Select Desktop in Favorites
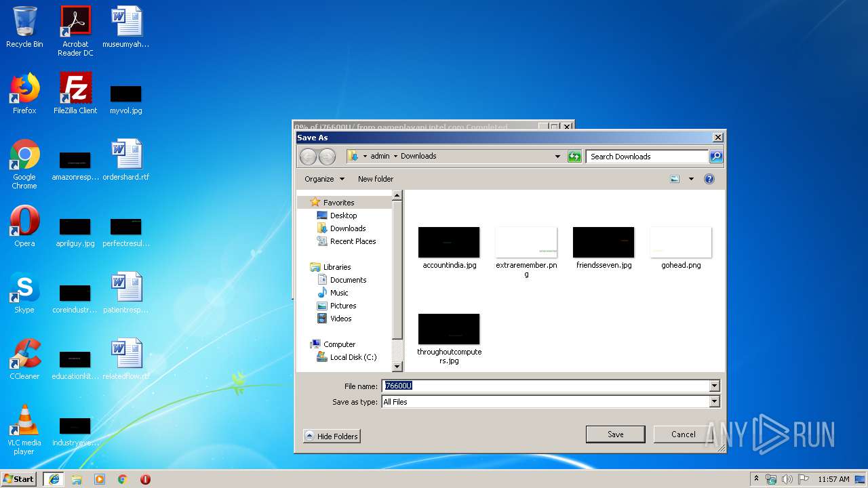Image resolution: width=868 pixels, height=488 pixels. click(x=343, y=216)
